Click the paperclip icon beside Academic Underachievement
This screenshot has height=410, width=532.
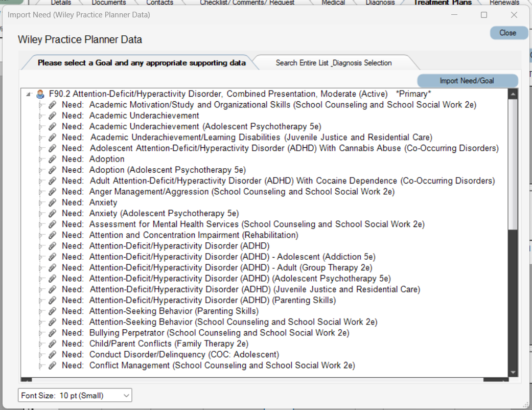click(x=53, y=116)
